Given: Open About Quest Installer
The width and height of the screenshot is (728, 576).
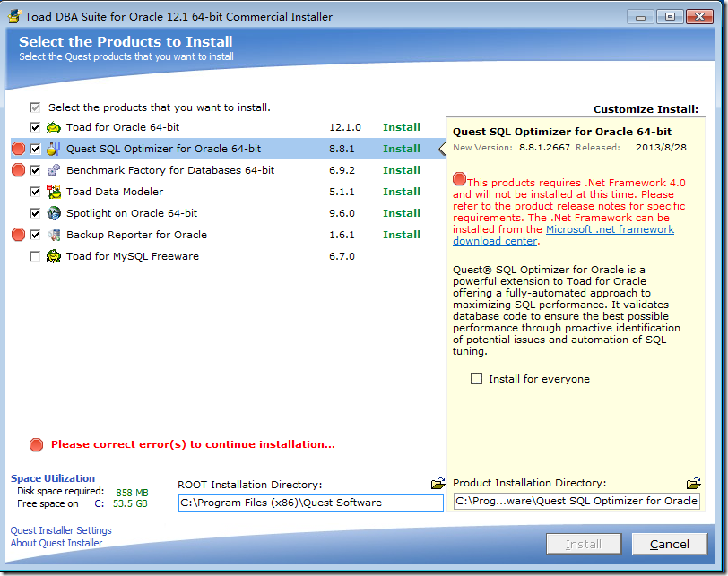Looking at the screenshot, I should point(56,543).
